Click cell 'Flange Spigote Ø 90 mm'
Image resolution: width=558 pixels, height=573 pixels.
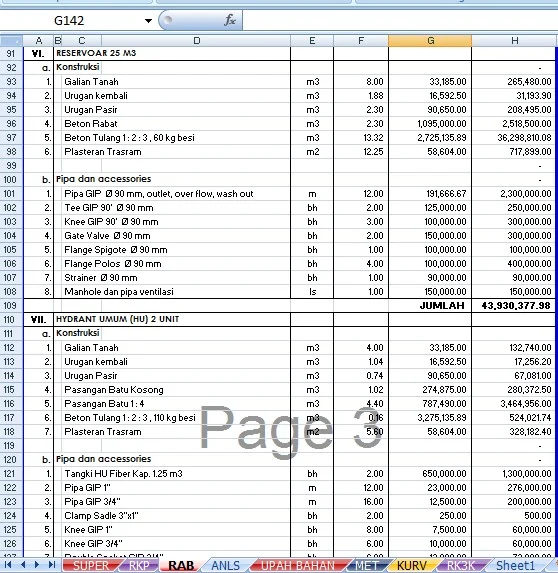pyautogui.click(x=115, y=250)
